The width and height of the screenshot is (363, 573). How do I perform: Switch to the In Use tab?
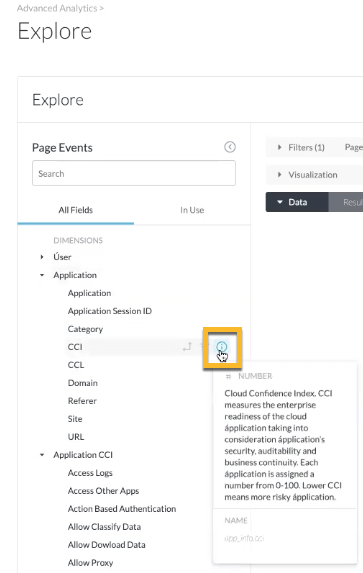pos(192,210)
